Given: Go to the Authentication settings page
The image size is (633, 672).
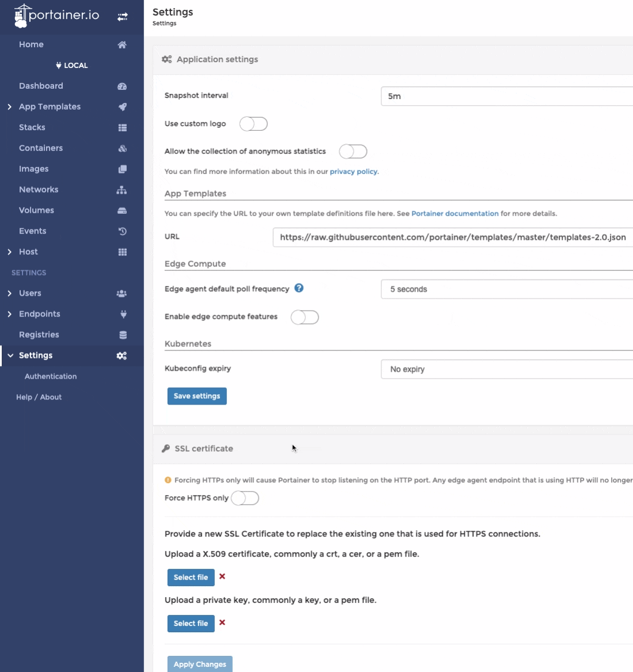Looking at the screenshot, I should pos(51,376).
